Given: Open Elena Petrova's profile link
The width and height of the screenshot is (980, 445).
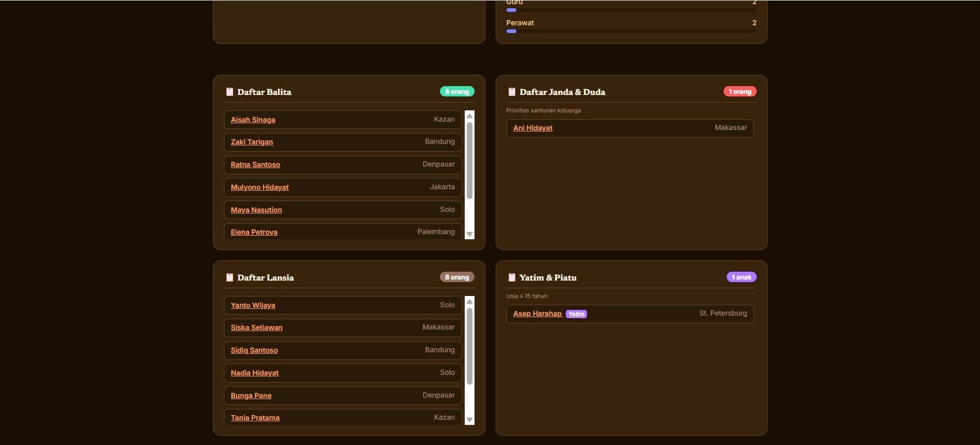Looking at the screenshot, I should [x=254, y=232].
